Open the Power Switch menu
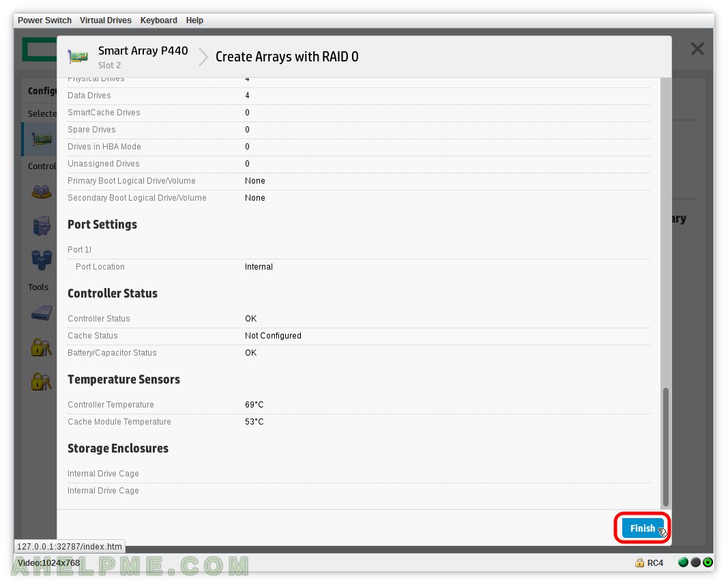 coord(44,20)
